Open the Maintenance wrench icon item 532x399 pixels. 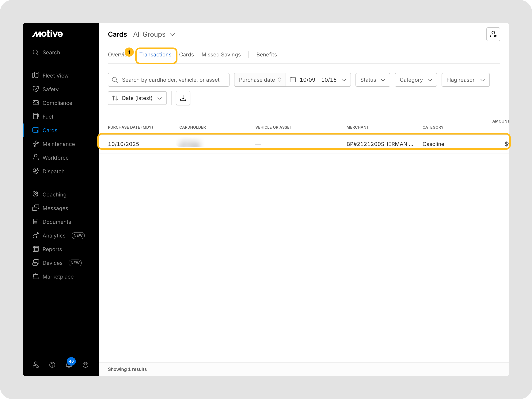(x=36, y=144)
